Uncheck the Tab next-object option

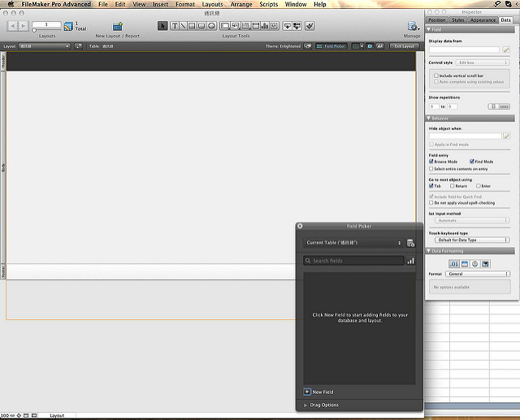pyautogui.click(x=431, y=186)
